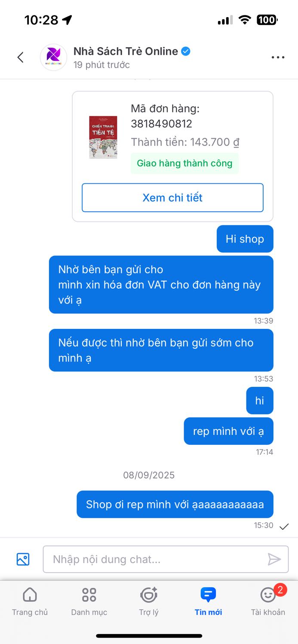The height and width of the screenshot is (644, 298).
Task: Send the message with the paper plane icon
Action: (274, 559)
